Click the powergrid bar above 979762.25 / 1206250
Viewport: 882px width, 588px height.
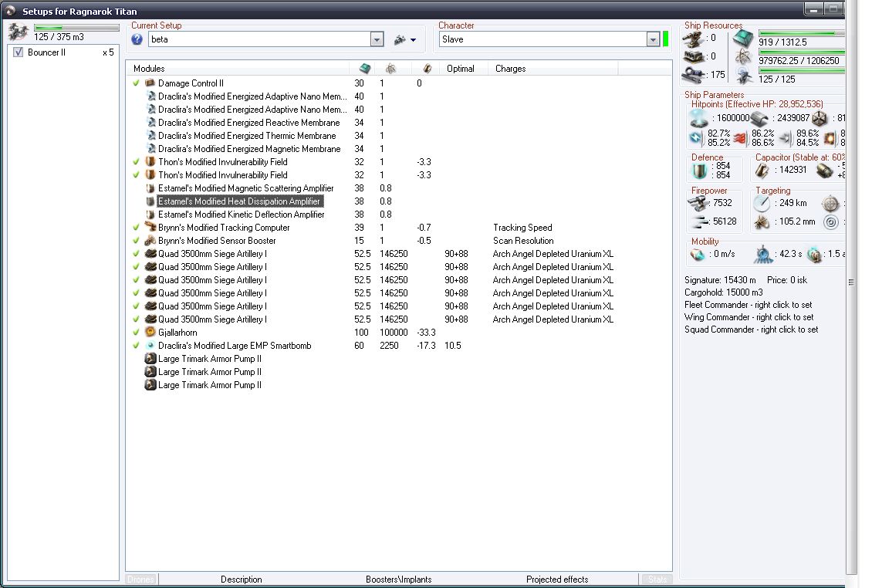point(802,52)
